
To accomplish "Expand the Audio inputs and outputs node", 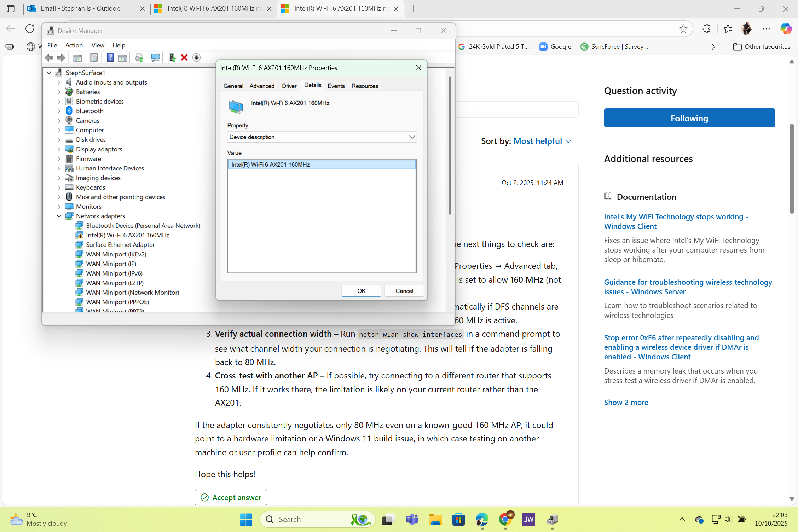I will [x=59, y=82].
